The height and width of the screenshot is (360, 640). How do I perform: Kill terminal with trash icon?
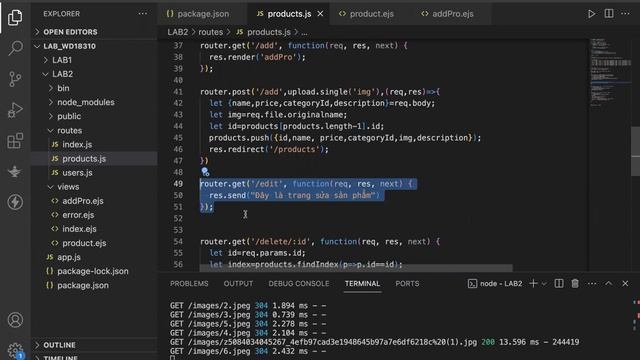(x=575, y=283)
